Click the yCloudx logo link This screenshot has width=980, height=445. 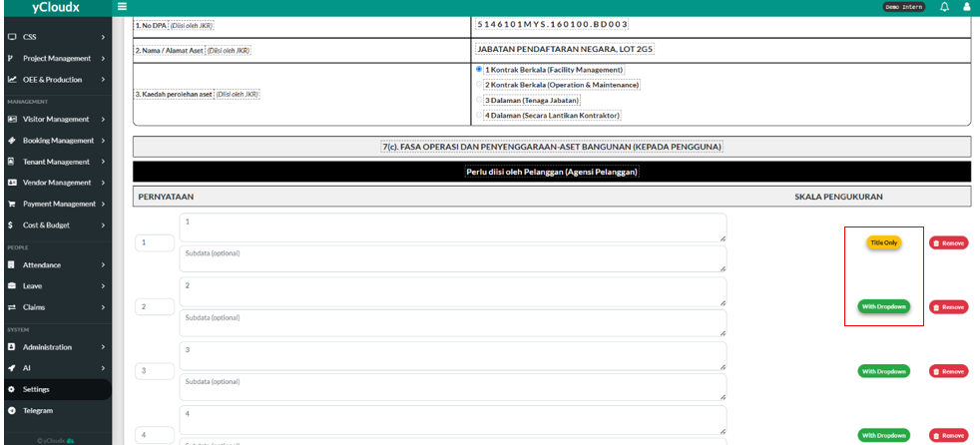(56, 8)
